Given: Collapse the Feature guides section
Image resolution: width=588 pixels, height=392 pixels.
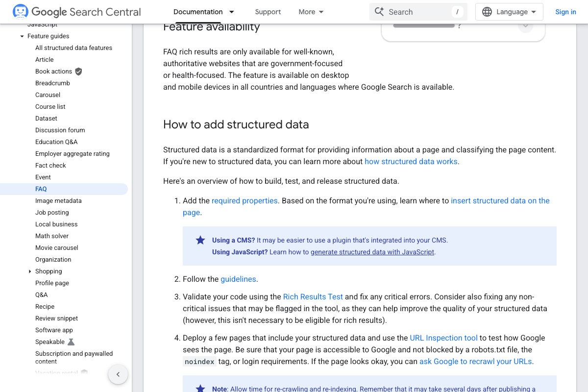Looking at the screenshot, I should (22, 36).
